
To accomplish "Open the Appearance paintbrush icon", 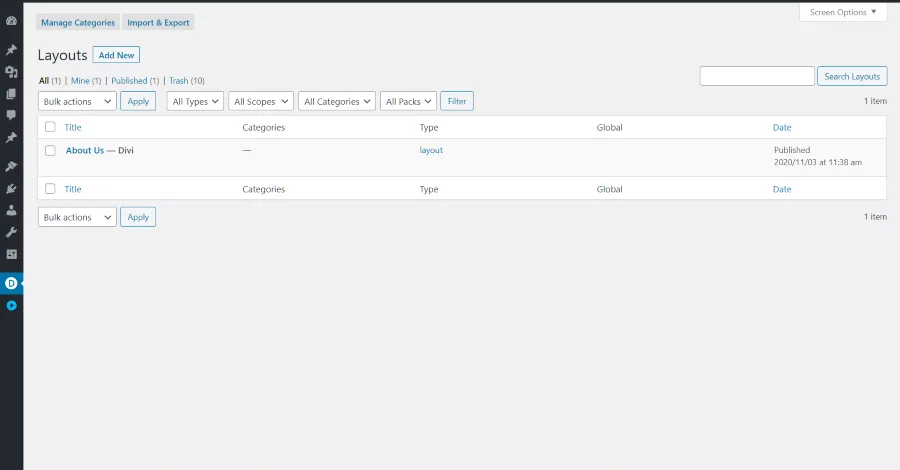I will point(11,166).
